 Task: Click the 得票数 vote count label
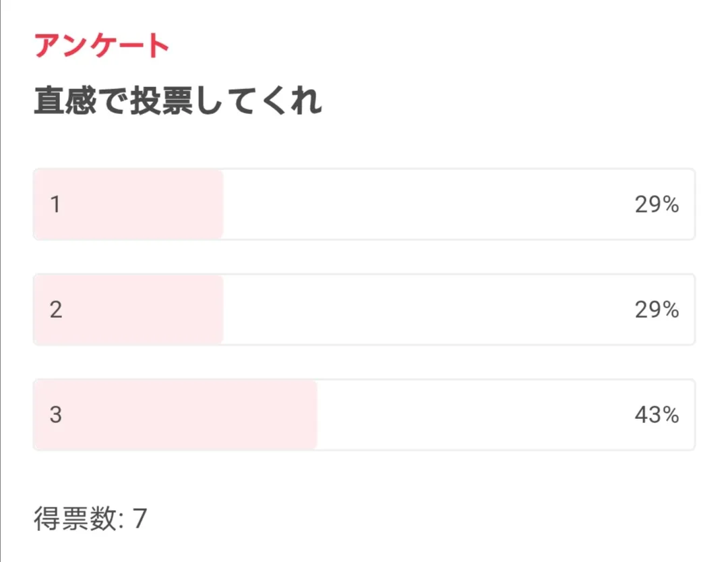[x=74, y=519]
